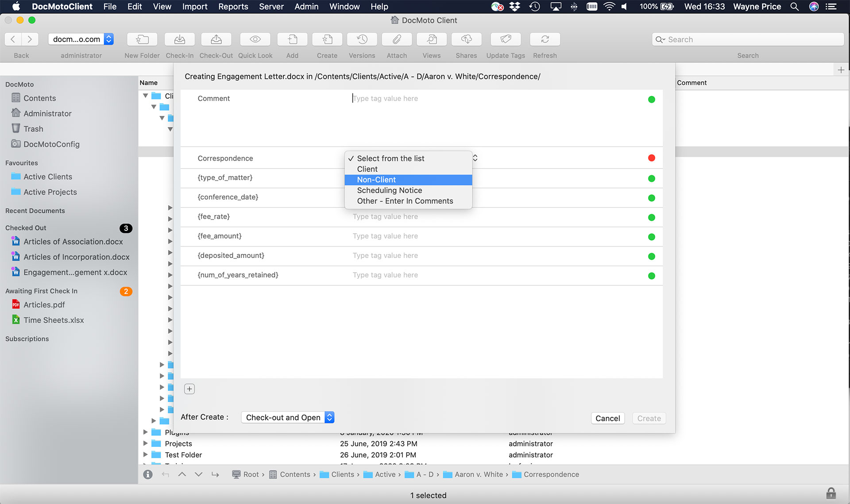Open Articles.pdf awaiting check in
Viewport: 850px width, 504px height.
point(39,305)
